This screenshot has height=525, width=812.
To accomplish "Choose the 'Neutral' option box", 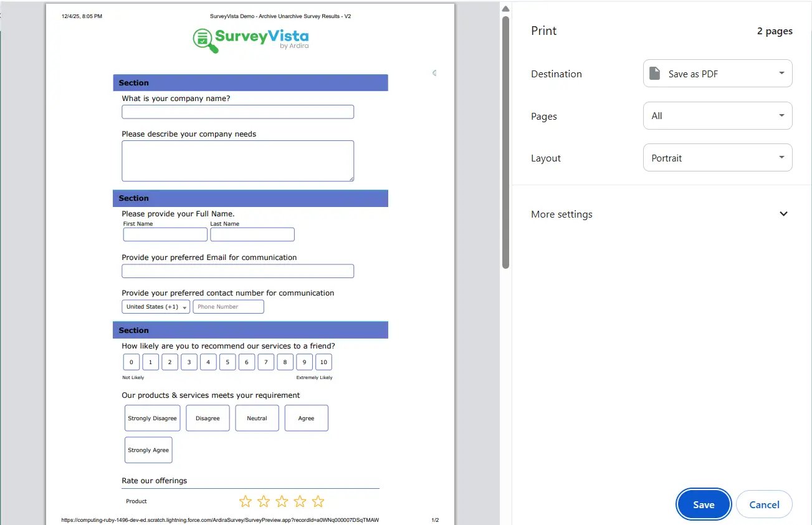I will click(x=257, y=418).
